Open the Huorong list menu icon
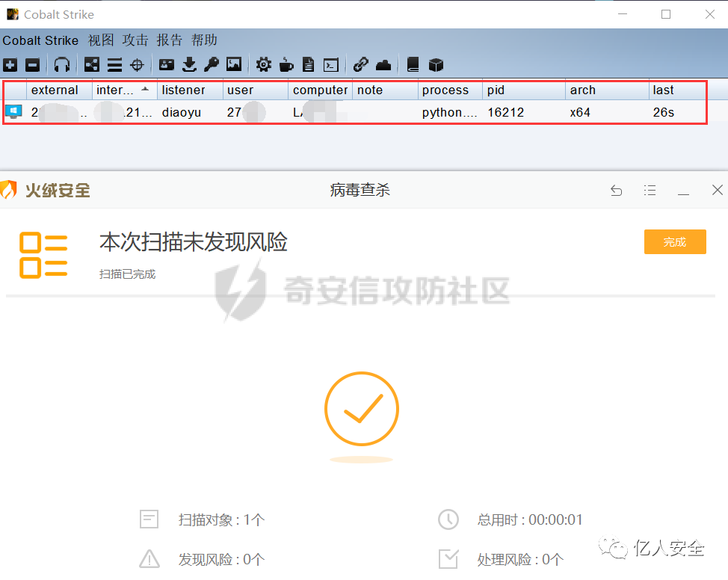 pyautogui.click(x=650, y=191)
